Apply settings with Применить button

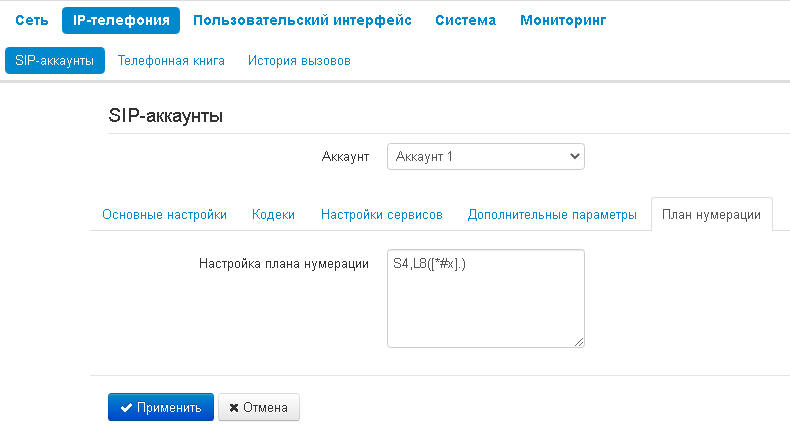(161, 407)
